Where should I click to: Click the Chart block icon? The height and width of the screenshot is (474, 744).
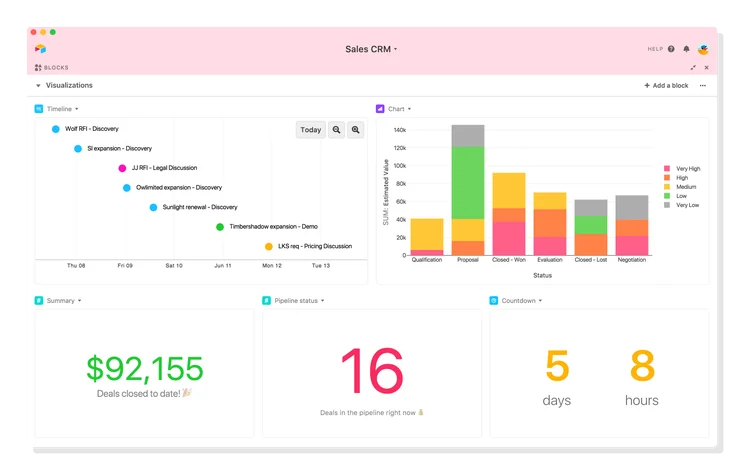click(x=380, y=109)
